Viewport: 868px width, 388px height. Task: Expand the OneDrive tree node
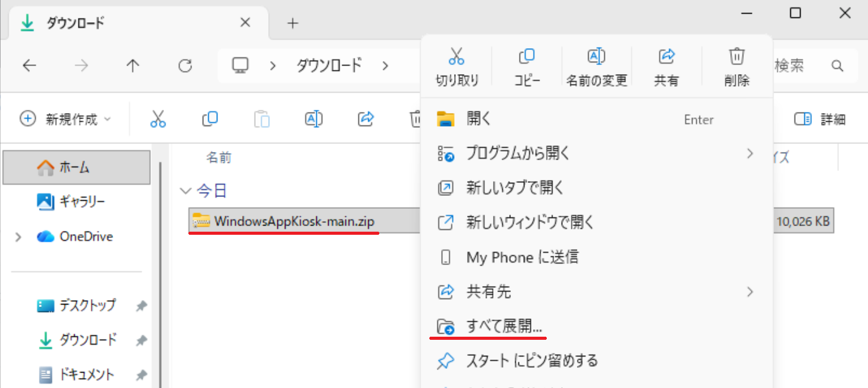click(18, 237)
